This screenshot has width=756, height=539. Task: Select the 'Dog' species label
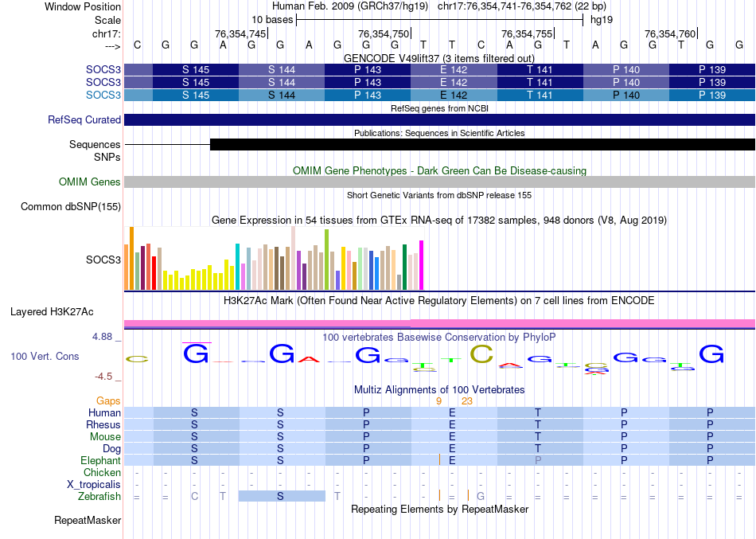click(111, 449)
